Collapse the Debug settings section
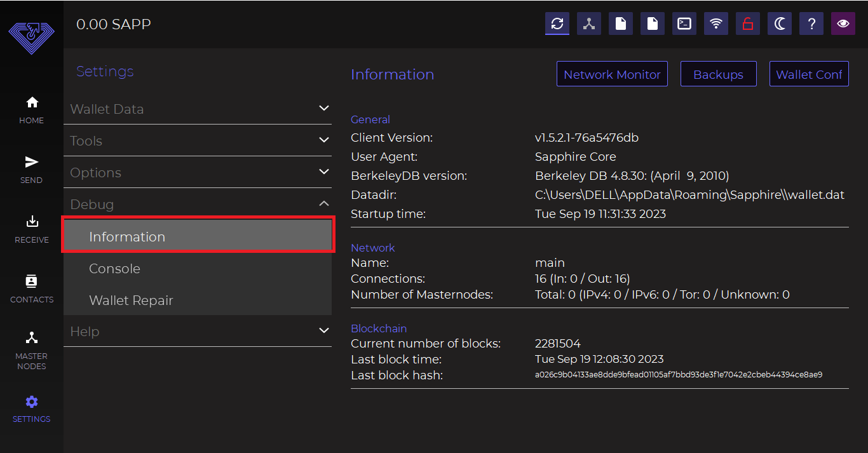Viewport: 868px width, 453px height. tap(198, 204)
